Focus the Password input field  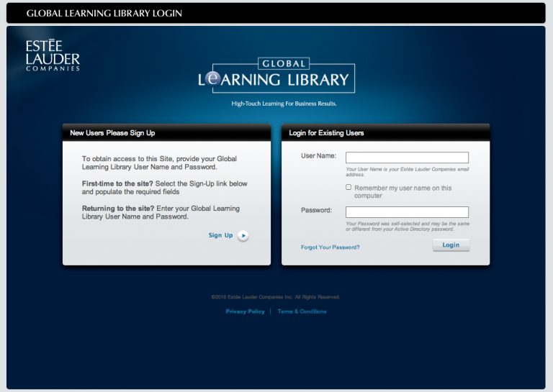click(407, 212)
